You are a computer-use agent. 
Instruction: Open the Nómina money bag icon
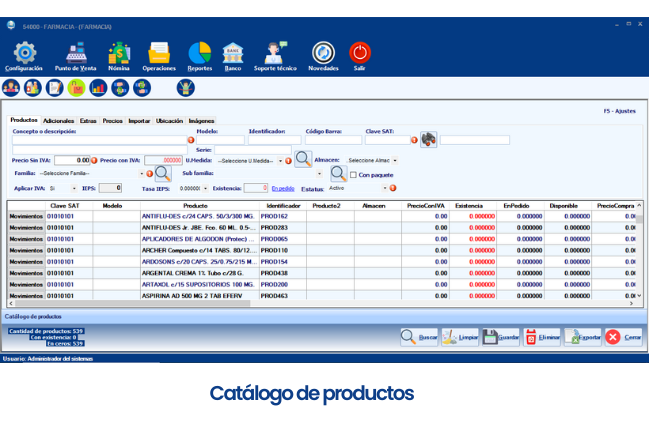coord(119,53)
